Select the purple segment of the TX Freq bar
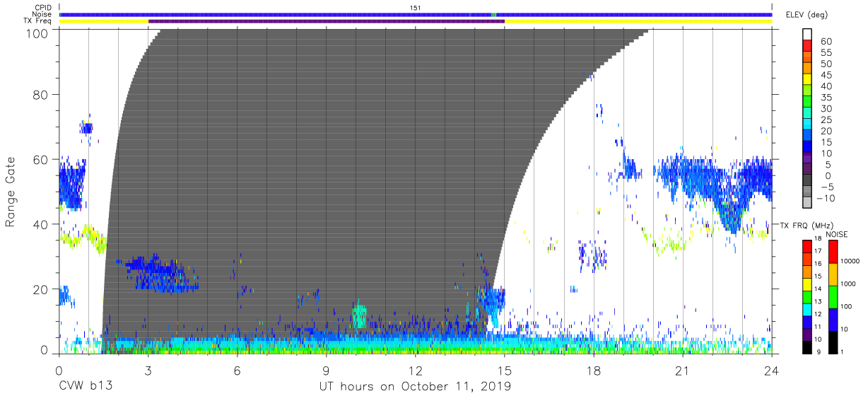The width and height of the screenshot is (868, 401). [327, 21]
